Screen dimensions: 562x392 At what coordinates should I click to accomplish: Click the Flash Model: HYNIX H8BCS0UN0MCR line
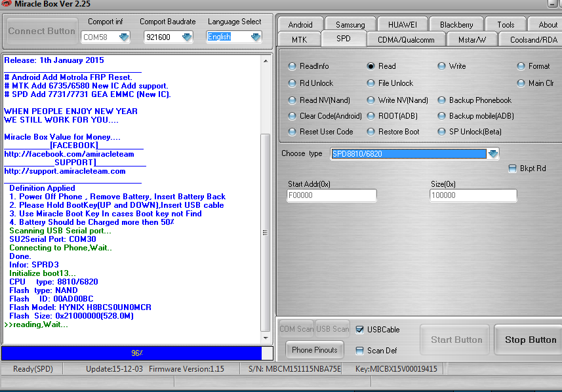pyautogui.click(x=80, y=307)
